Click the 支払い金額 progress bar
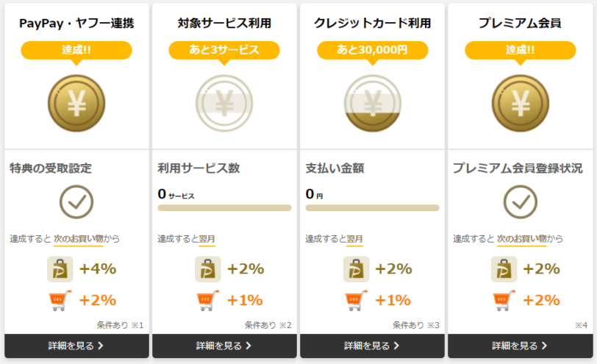The height and width of the screenshot is (364, 597). pyautogui.click(x=372, y=208)
